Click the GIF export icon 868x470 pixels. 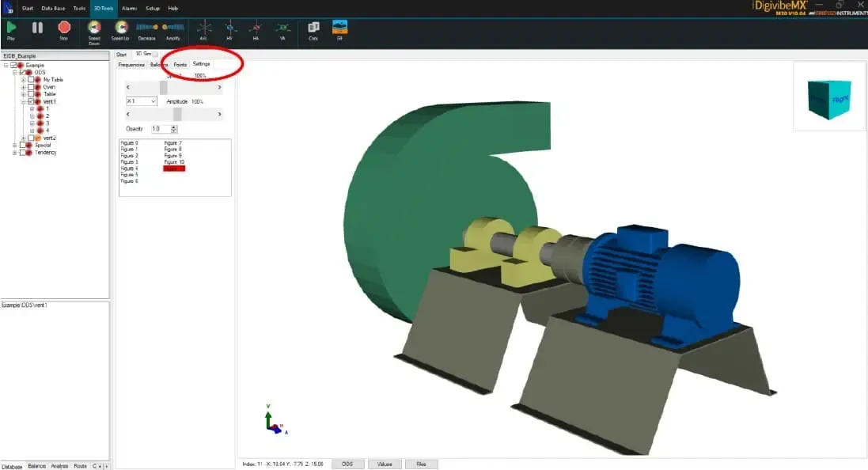339,27
